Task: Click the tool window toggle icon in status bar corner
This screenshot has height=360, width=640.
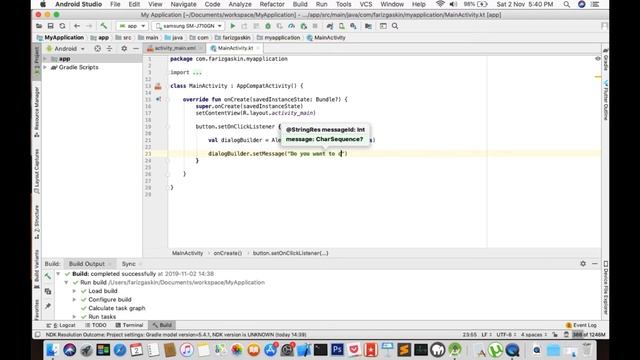Action: tap(38, 335)
